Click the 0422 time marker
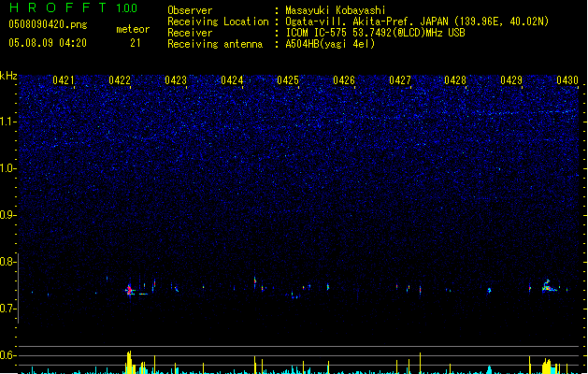The image size is (588, 374). [x=120, y=80]
